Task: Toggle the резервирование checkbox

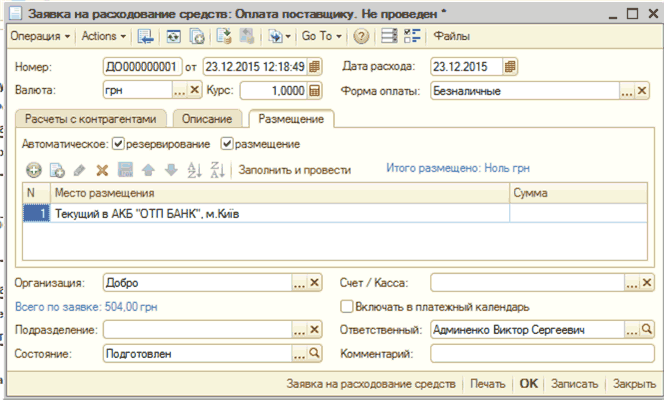Action: (x=119, y=144)
